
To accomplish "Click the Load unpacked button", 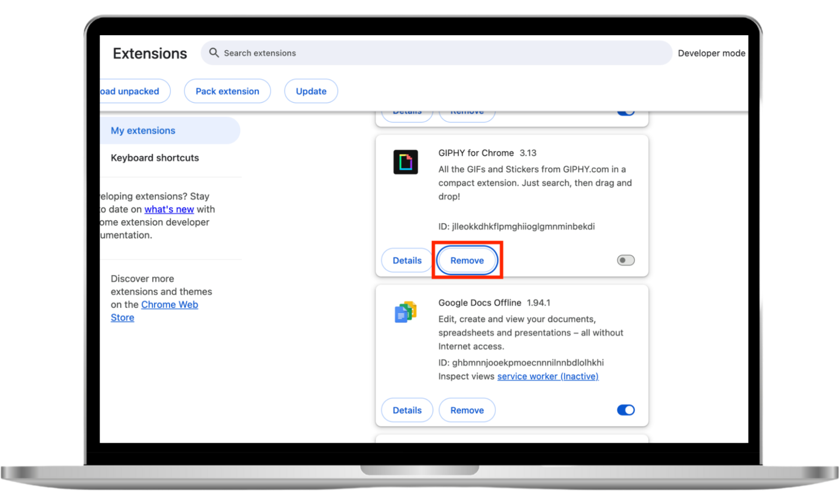I will tap(131, 91).
